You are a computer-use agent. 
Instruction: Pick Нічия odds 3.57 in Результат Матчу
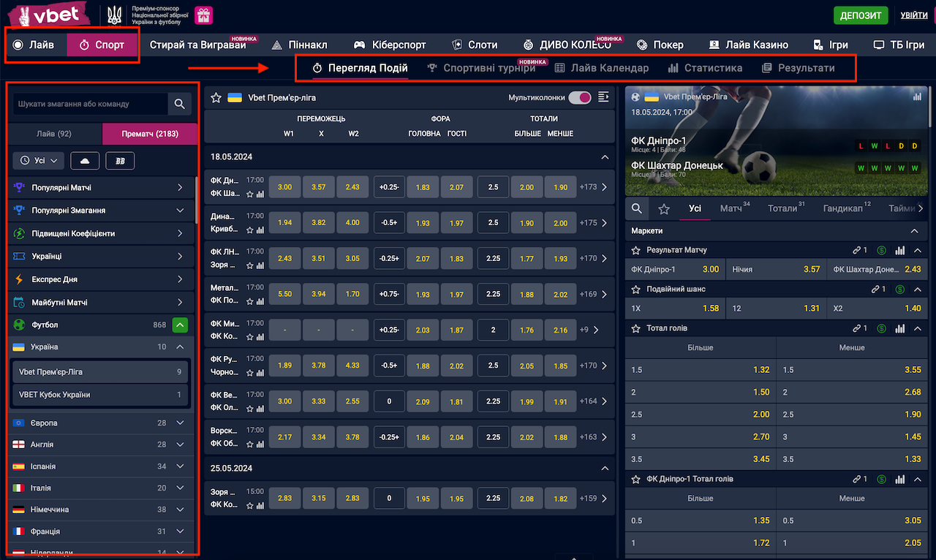point(777,269)
